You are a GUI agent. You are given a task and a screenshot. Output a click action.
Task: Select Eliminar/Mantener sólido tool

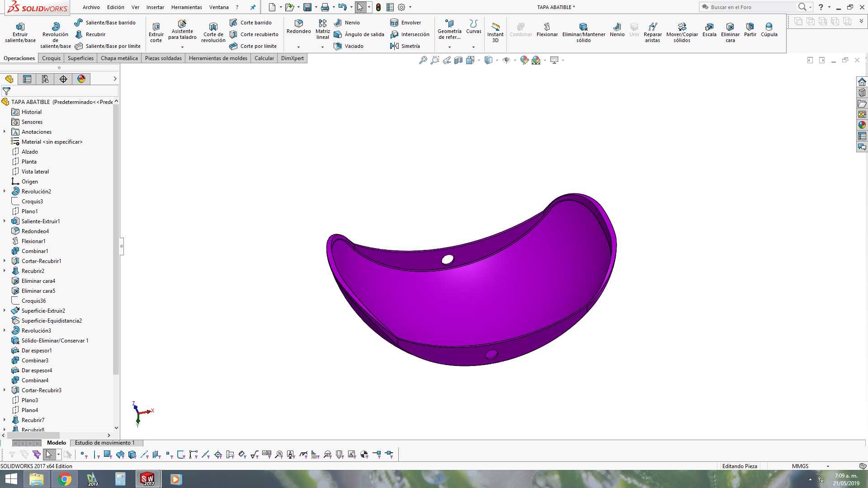[584, 33]
